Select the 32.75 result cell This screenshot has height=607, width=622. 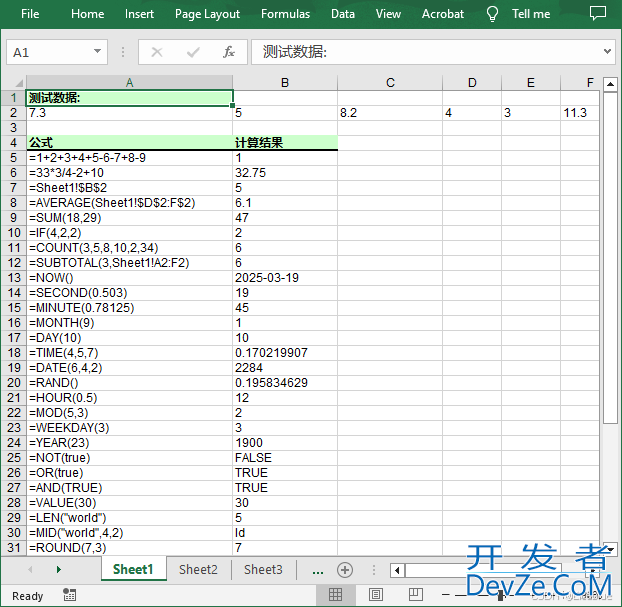(285, 173)
